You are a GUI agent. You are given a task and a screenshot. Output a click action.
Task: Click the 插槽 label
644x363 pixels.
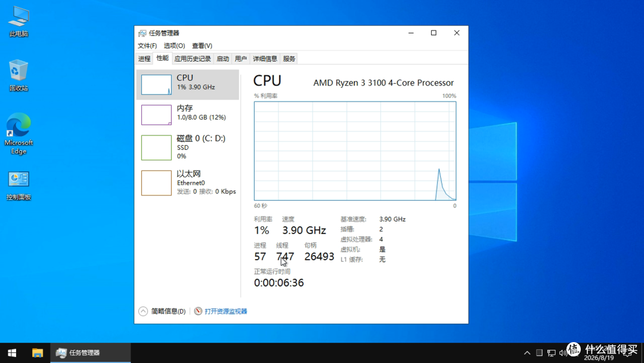[347, 229]
